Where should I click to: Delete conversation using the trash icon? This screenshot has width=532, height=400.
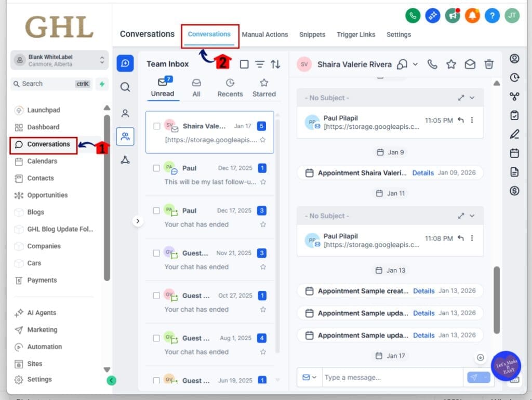coord(489,64)
